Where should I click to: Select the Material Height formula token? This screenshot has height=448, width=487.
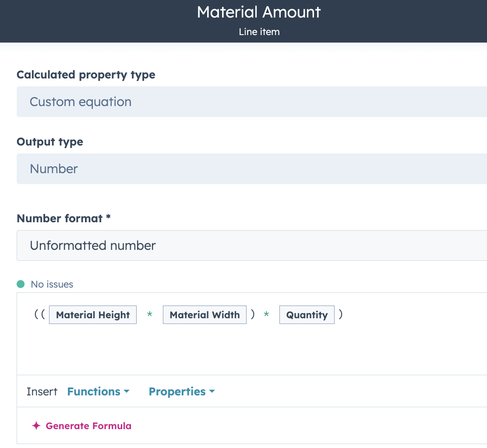pyautogui.click(x=93, y=315)
